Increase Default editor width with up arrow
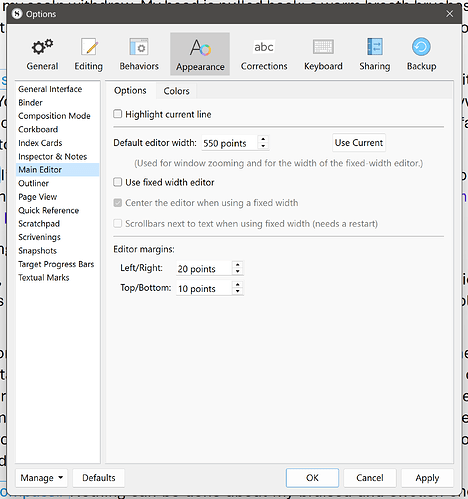 263,139
